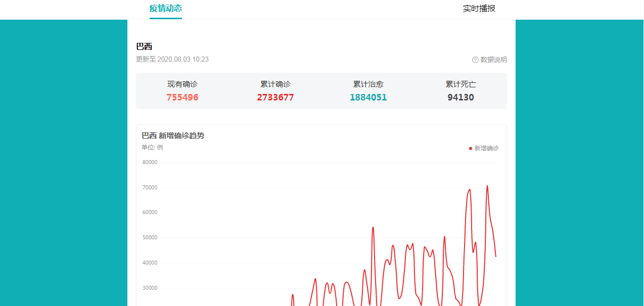Click the 60000 y-axis label
644x306 pixels.
[150, 213]
